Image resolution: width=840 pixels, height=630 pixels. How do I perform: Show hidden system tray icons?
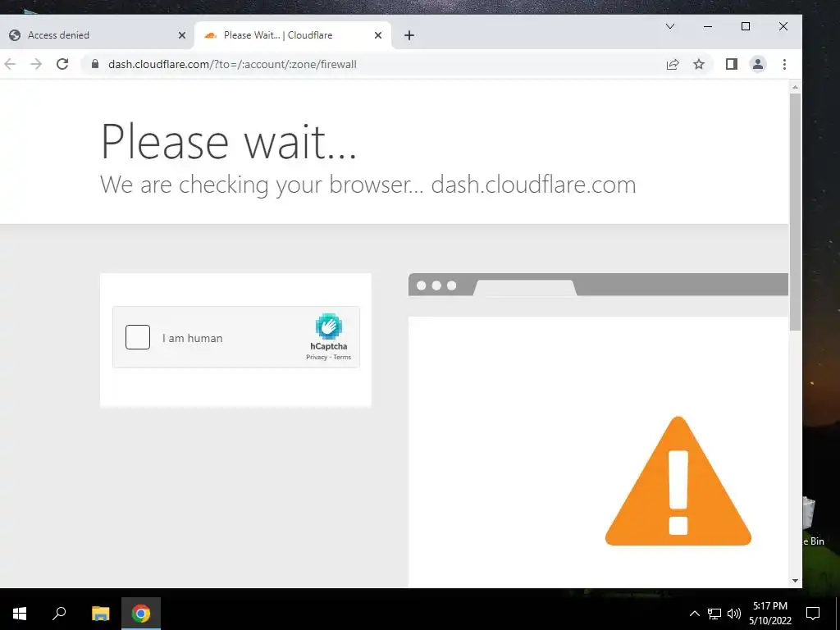click(x=694, y=614)
